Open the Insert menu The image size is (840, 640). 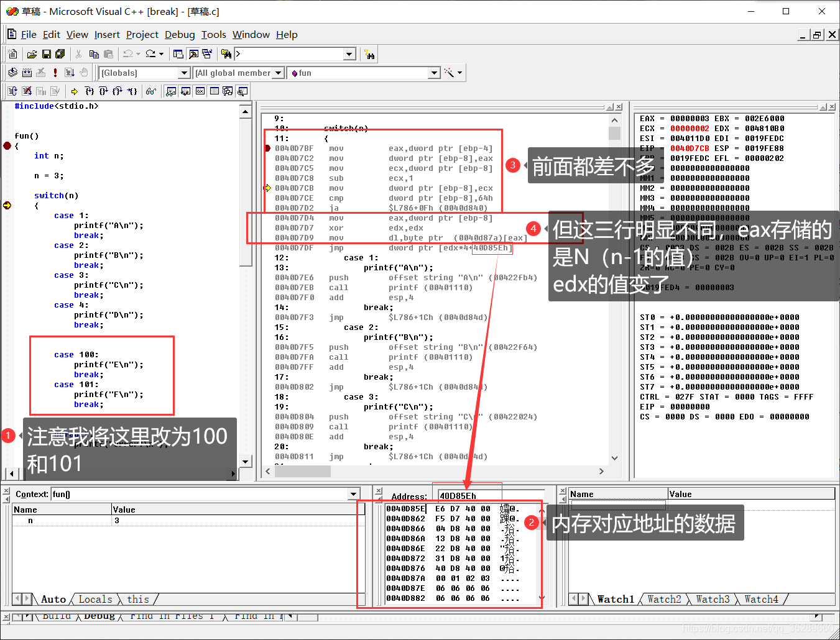click(107, 35)
